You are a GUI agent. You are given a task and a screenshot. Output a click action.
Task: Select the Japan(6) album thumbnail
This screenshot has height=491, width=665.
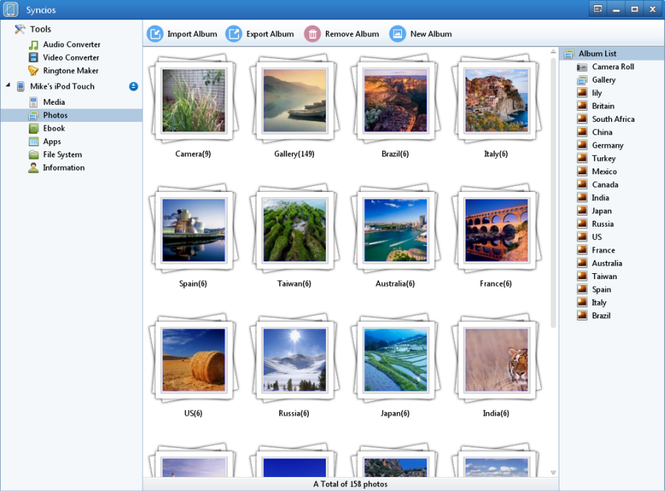click(x=395, y=360)
